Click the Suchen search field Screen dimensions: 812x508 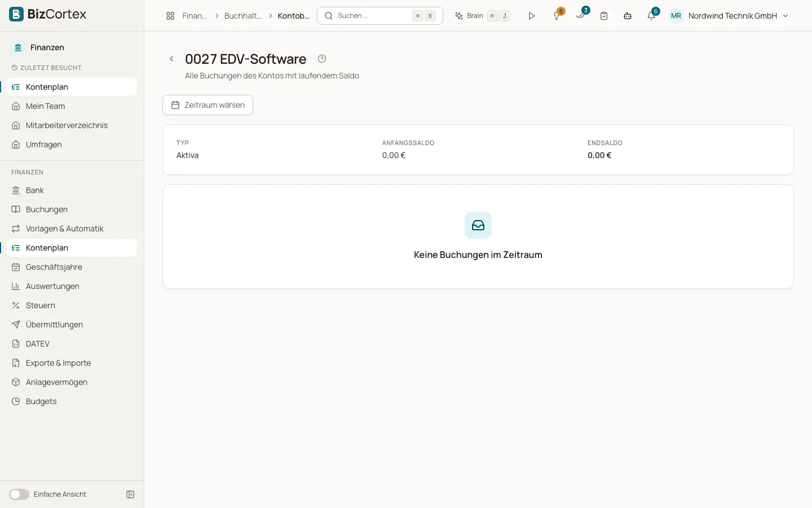pos(380,16)
